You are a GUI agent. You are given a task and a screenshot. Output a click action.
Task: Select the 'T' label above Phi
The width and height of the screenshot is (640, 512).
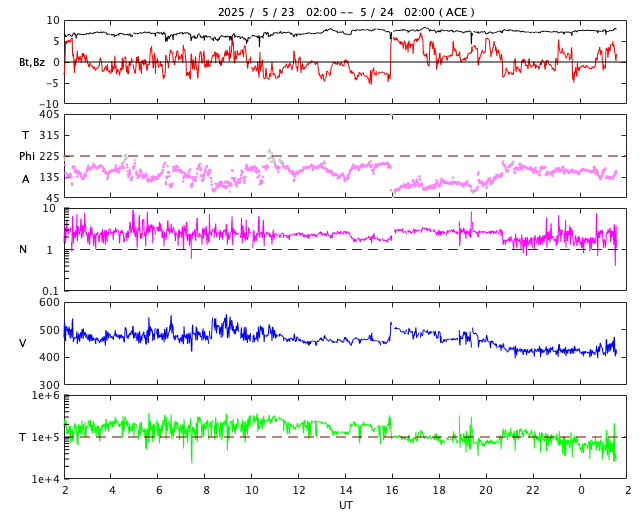pyautogui.click(x=26, y=135)
